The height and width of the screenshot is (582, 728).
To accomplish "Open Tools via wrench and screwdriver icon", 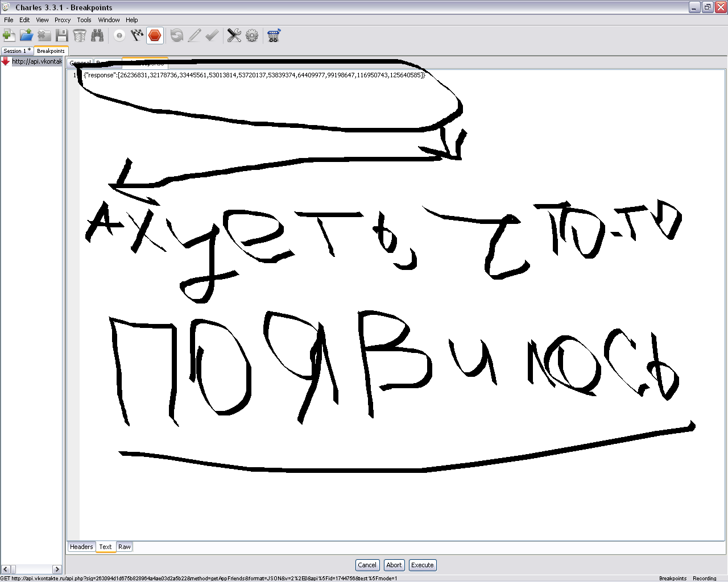I will [234, 36].
